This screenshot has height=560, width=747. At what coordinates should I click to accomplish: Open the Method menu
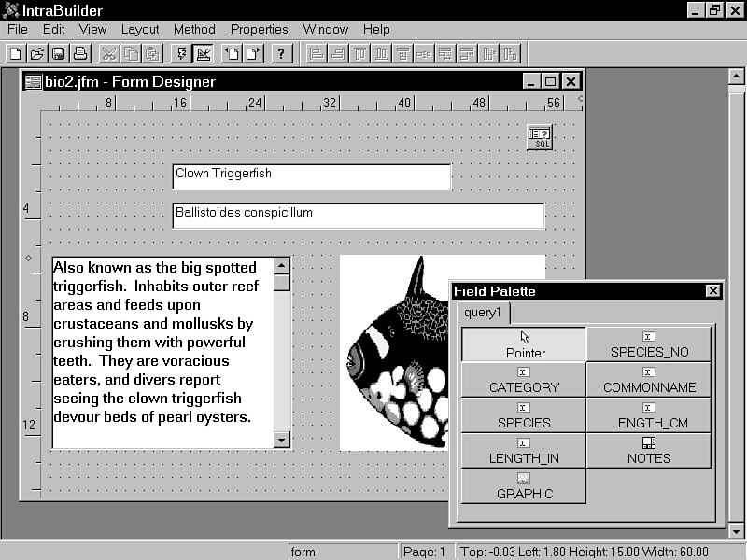pyautogui.click(x=194, y=29)
